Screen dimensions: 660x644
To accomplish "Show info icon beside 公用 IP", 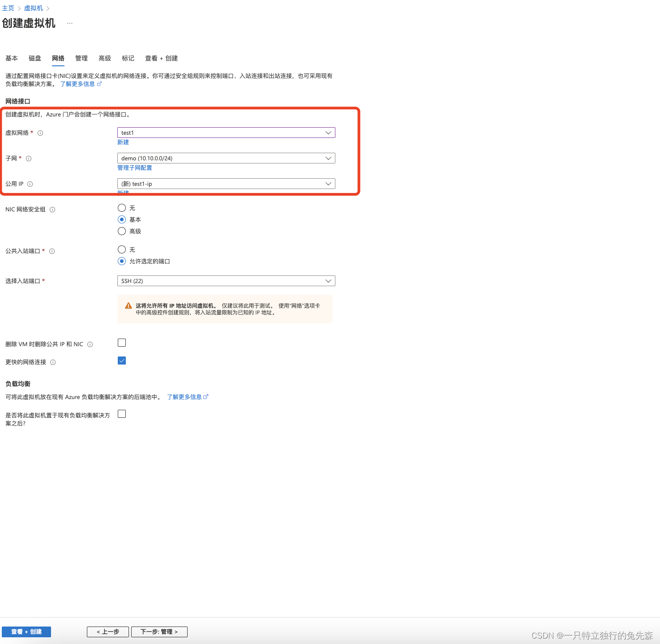I will pyautogui.click(x=30, y=184).
